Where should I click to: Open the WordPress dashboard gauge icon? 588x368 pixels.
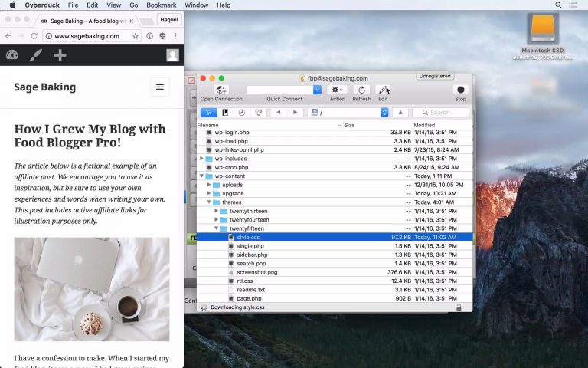(11, 55)
